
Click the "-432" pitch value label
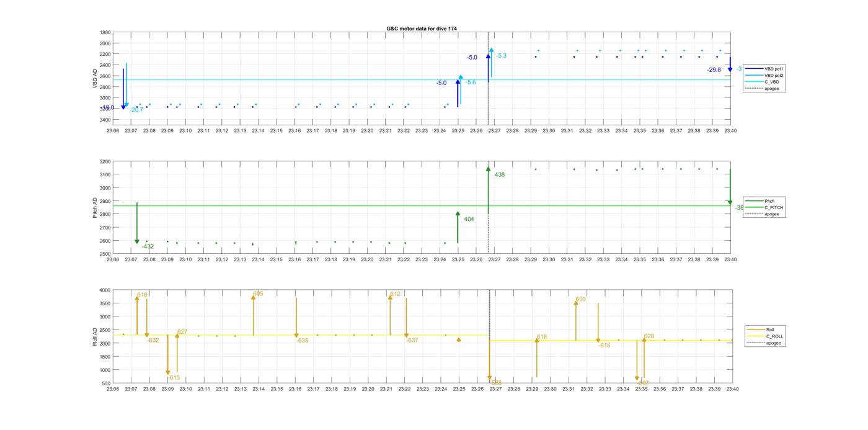(x=148, y=247)
